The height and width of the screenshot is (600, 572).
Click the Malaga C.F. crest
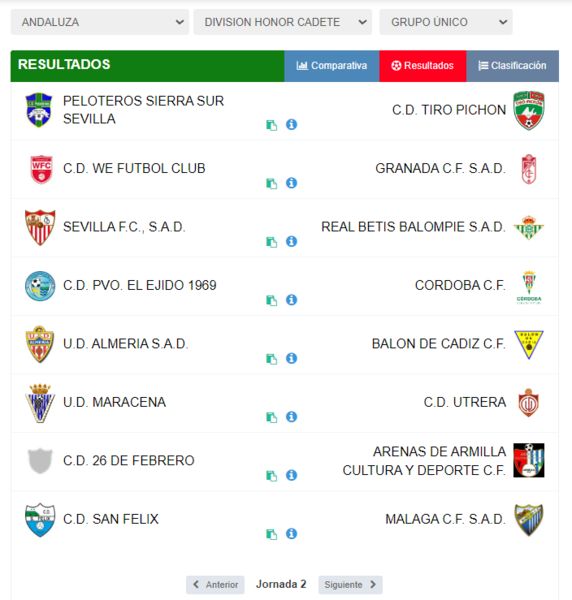click(529, 520)
